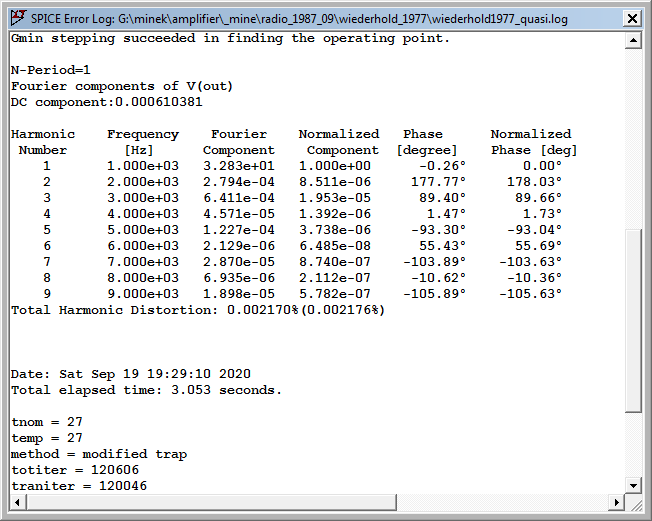Click Fourier component 1.898e-05
652x521 pixels.
239,294
